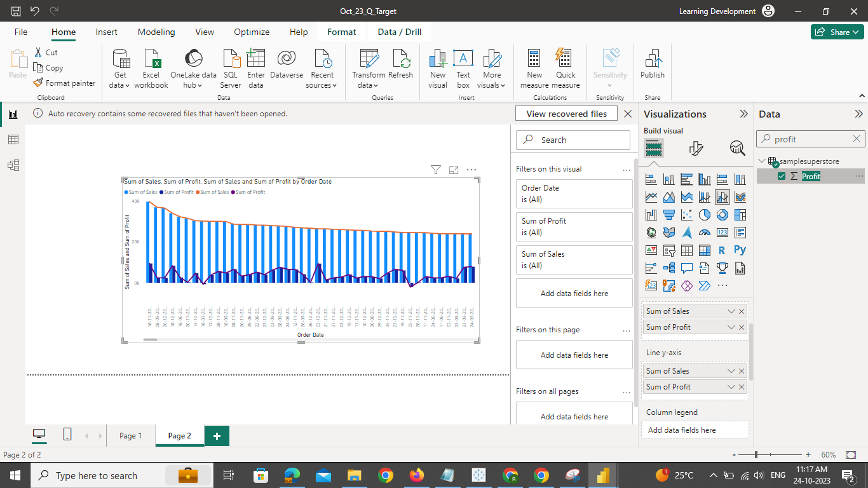Viewport: 868px width, 488px height.
Task: Select the Pie chart visual icon
Action: pyautogui.click(x=704, y=215)
